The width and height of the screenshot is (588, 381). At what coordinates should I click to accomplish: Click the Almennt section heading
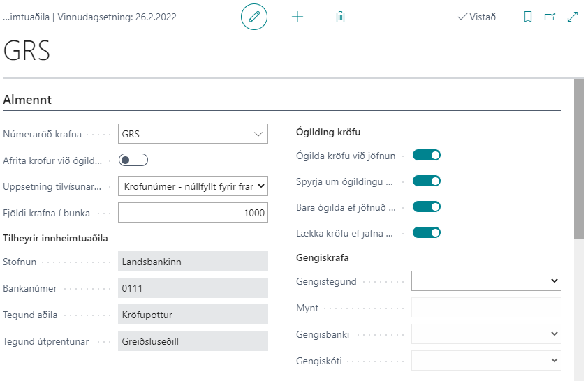(27, 100)
